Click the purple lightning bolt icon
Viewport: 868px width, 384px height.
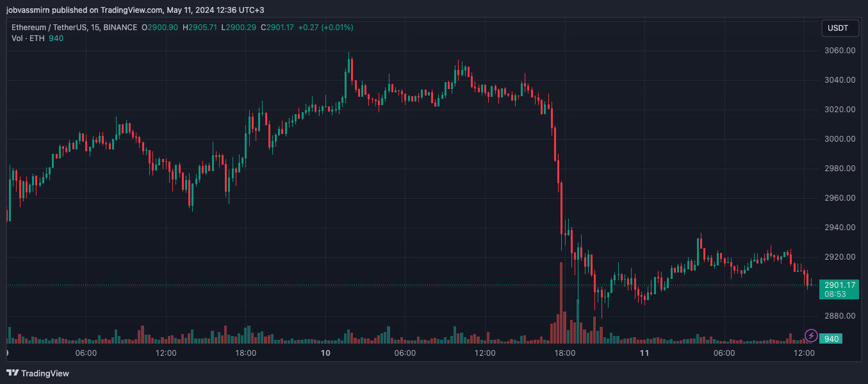[811, 335]
